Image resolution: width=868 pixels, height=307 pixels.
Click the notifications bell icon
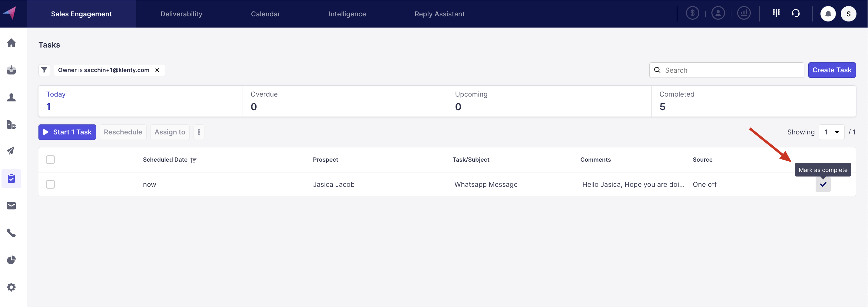tap(828, 14)
